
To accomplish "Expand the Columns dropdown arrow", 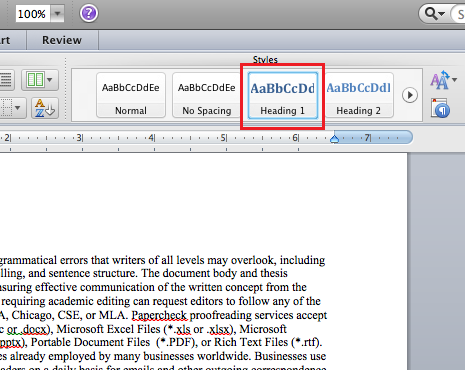I will [50, 80].
